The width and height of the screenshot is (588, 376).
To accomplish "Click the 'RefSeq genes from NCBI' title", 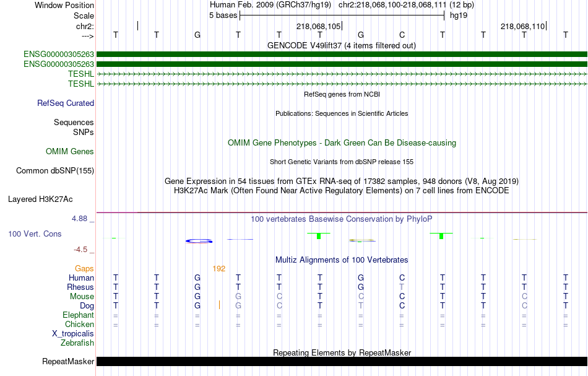I will pos(342,94).
